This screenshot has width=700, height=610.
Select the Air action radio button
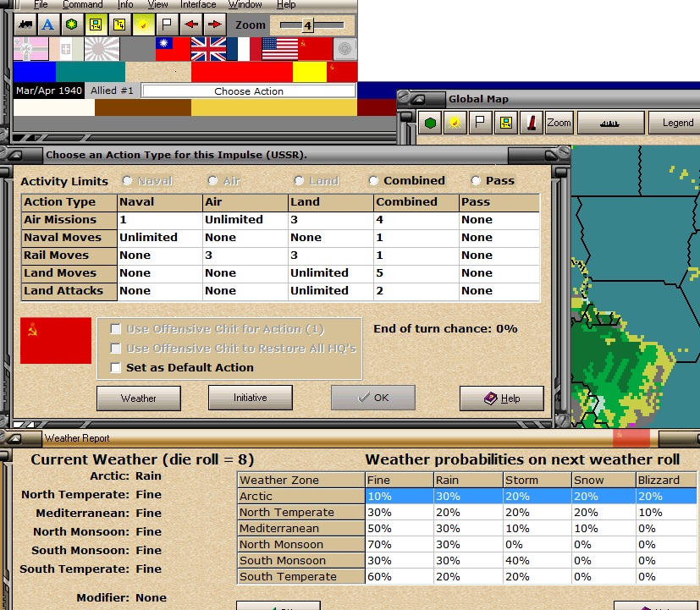point(212,180)
